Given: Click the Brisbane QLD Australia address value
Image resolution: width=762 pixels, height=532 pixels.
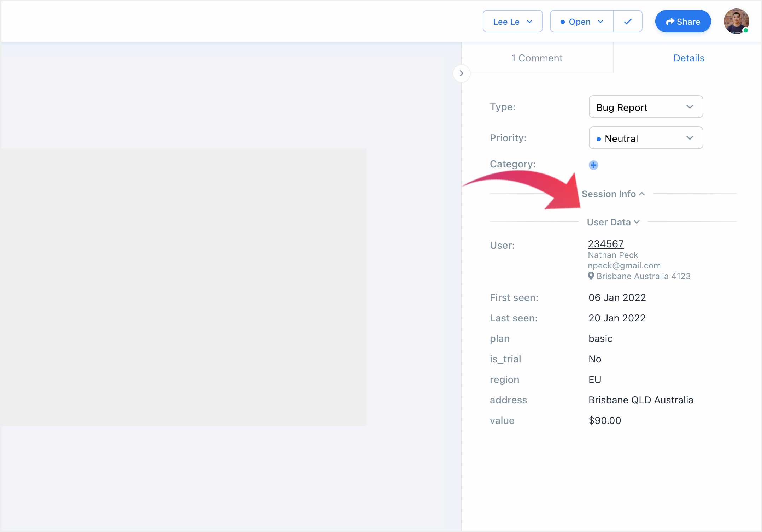Looking at the screenshot, I should coord(640,400).
